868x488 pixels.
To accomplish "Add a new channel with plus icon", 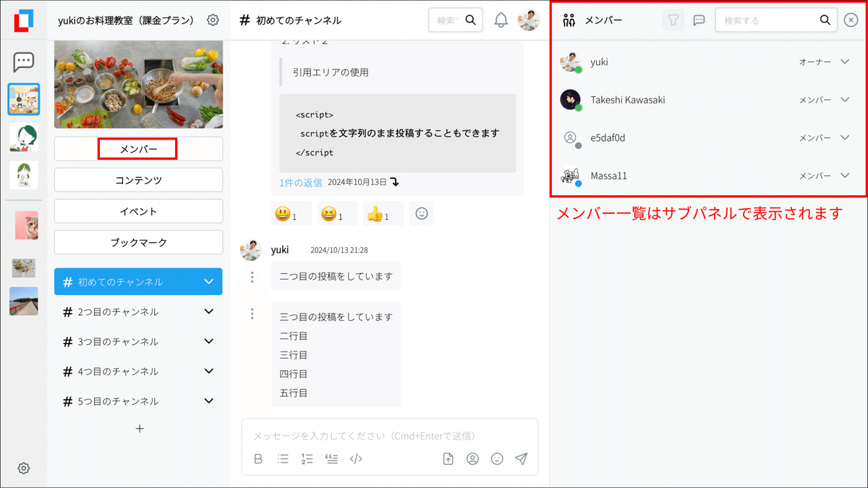I will click(x=140, y=429).
